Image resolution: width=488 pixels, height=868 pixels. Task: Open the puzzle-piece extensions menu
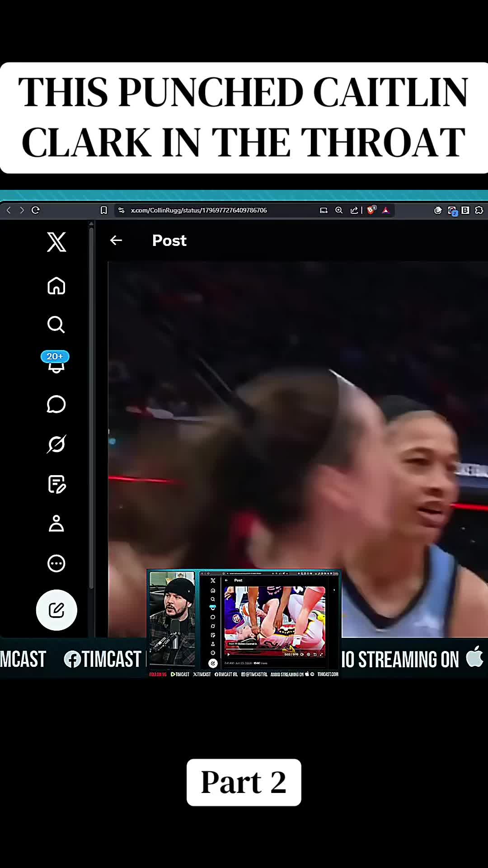coord(479,210)
